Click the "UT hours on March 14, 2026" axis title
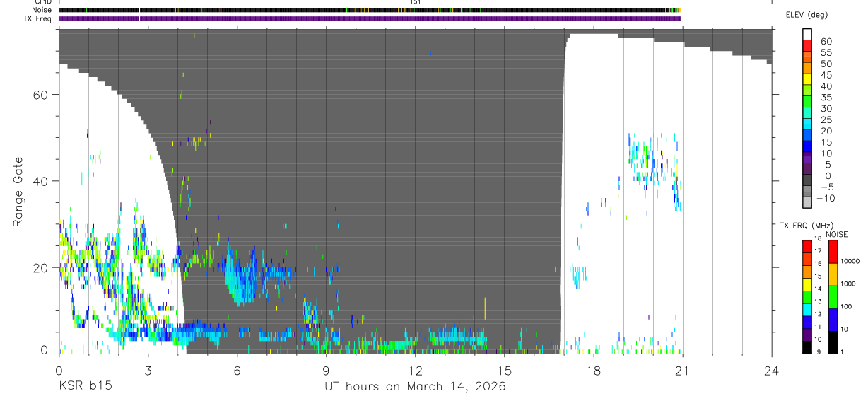The height and width of the screenshot is (401, 868). [x=415, y=387]
